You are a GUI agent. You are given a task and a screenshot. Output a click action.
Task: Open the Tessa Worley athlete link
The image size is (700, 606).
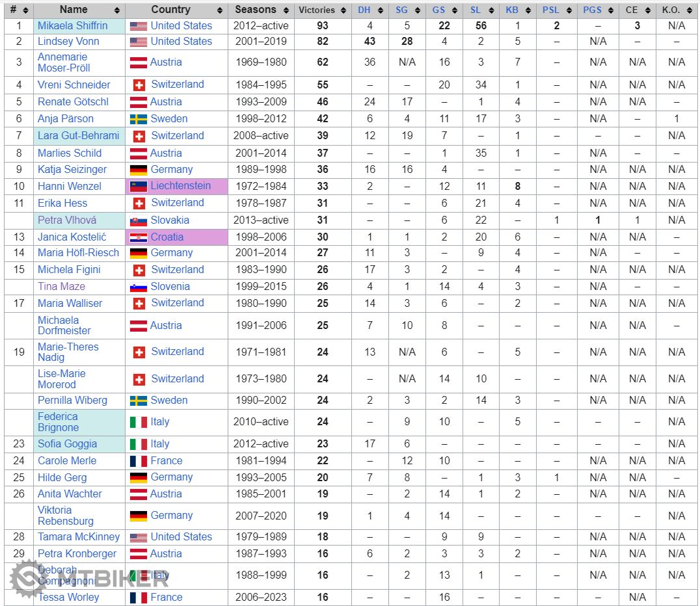[x=68, y=598]
